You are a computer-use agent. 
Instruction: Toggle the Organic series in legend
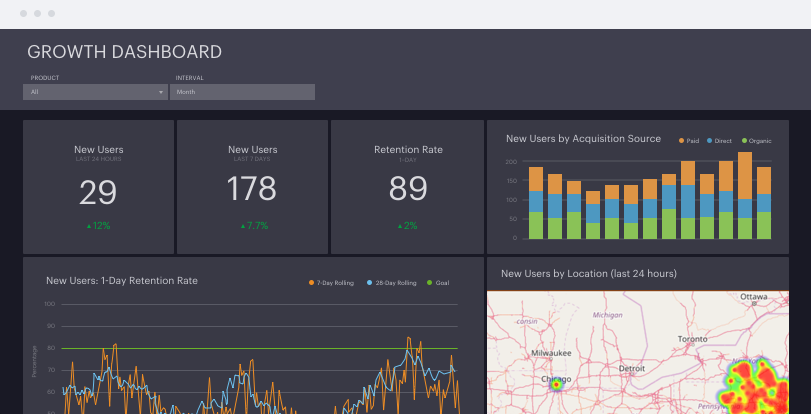[x=756, y=141]
